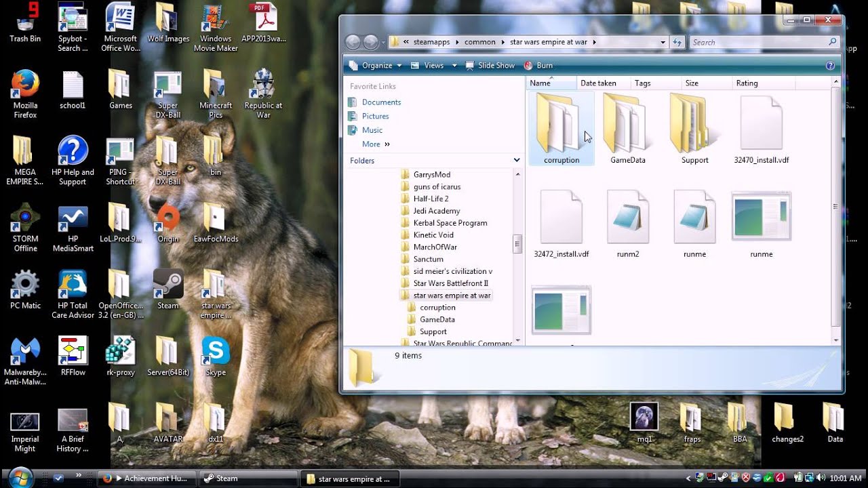Click the Explorer help question mark icon

tap(830, 66)
